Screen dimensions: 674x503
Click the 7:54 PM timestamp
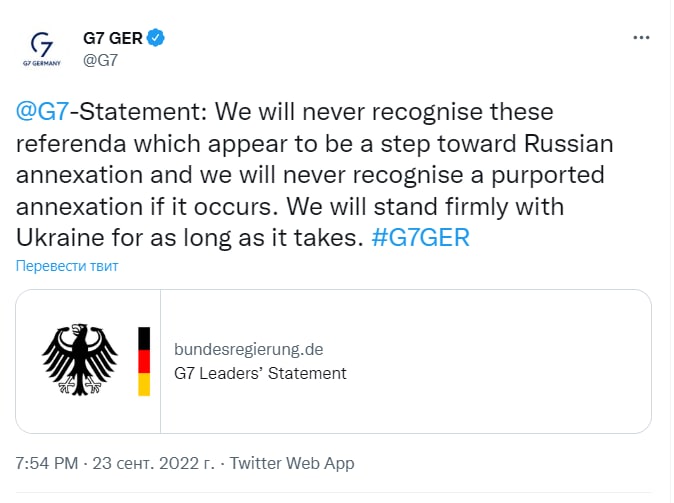pos(49,464)
